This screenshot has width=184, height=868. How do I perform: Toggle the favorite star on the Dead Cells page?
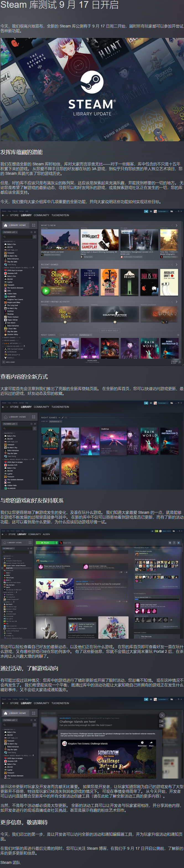point(178,543)
